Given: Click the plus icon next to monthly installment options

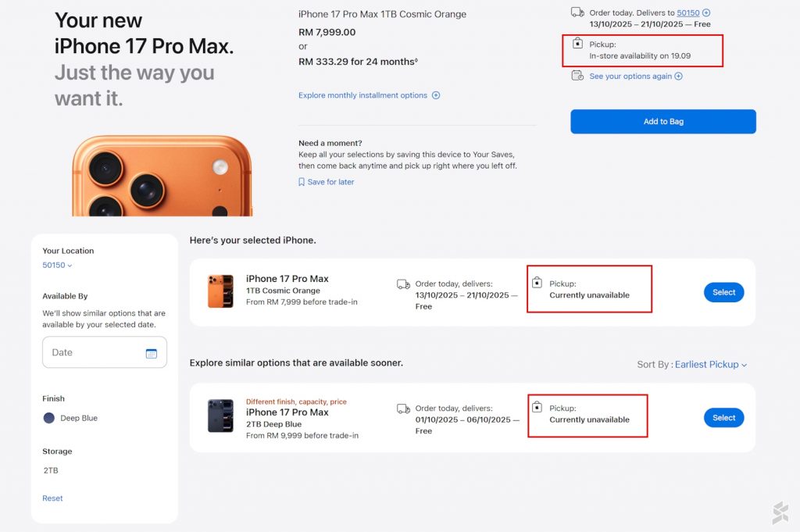Looking at the screenshot, I should pyautogui.click(x=436, y=95).
